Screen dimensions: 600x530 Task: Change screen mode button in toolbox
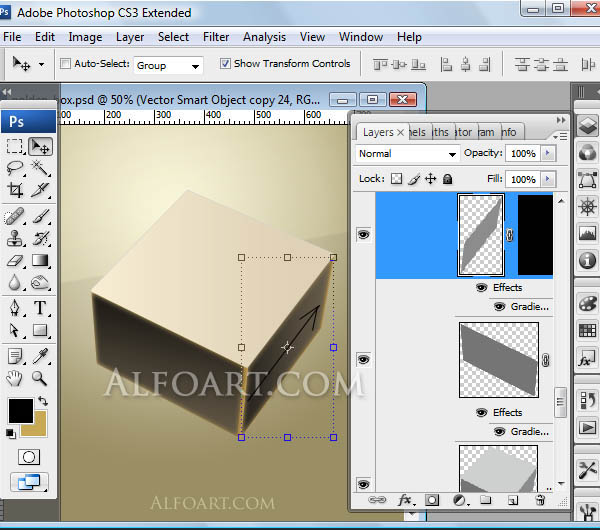click(x=29, y=482)
